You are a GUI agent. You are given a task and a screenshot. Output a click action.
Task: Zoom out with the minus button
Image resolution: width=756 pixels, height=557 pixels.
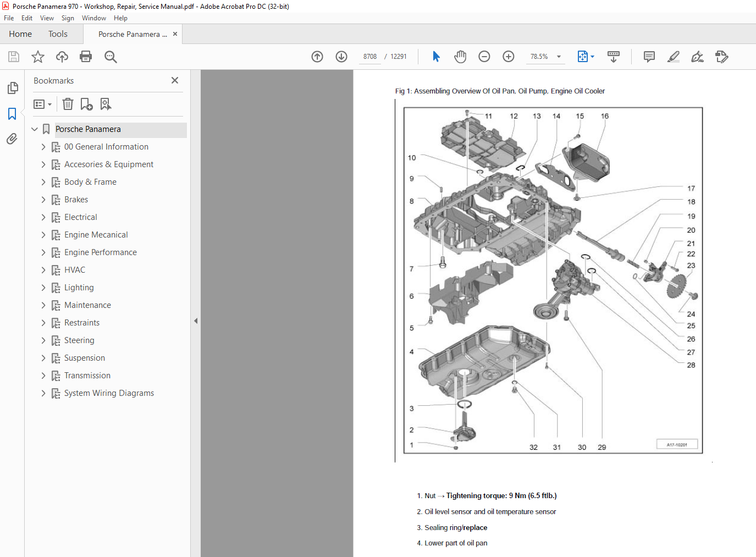(x=484, y=57)
